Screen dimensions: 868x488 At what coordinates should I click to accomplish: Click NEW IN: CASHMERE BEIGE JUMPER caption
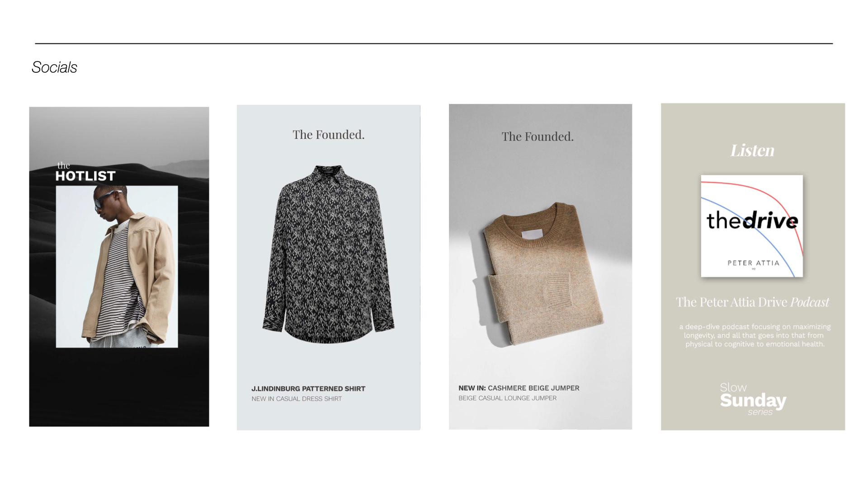[519, 388]
